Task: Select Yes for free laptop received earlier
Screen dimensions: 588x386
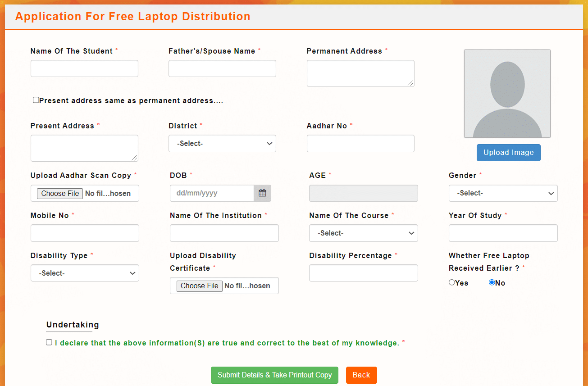Action: (x=451, y=282)
